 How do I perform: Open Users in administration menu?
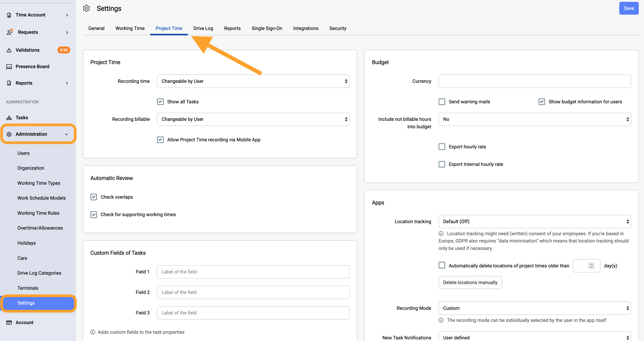[23, 153]
